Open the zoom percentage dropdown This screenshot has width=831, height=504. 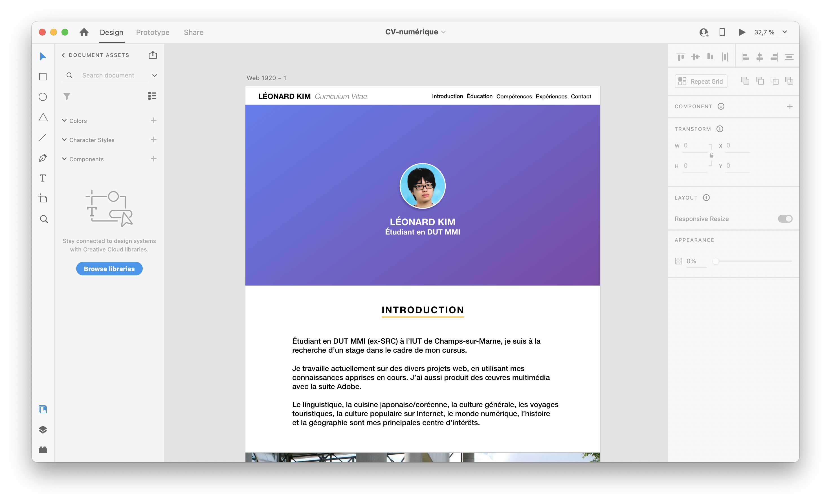(x=784, y=32)
